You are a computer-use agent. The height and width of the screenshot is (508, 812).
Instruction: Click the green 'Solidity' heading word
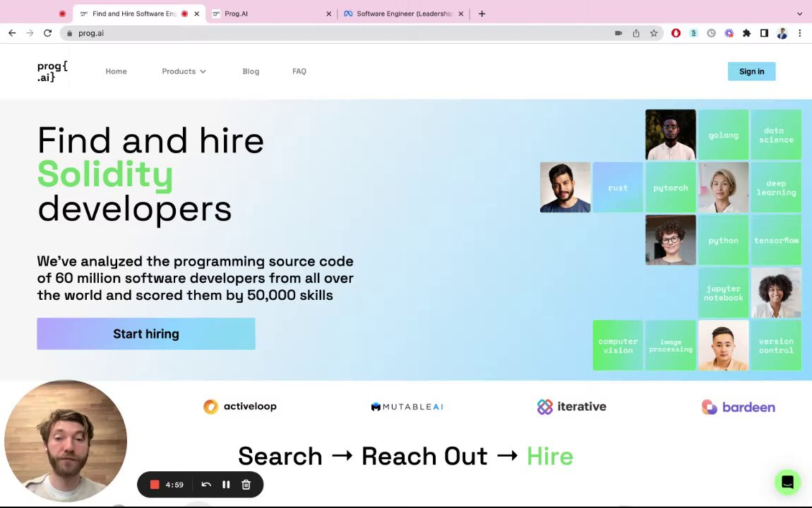coord(105,175)
